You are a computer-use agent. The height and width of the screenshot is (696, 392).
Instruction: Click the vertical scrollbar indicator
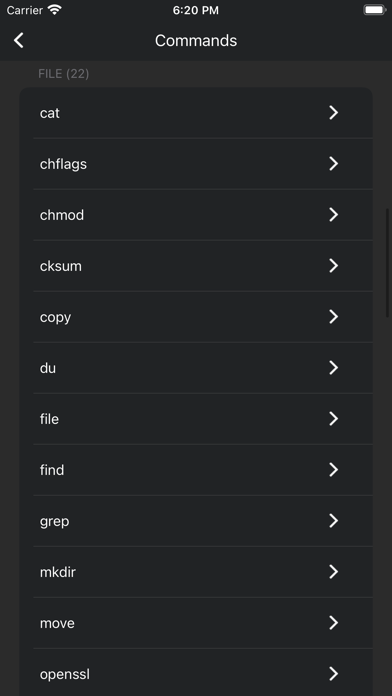pos(388,262)
